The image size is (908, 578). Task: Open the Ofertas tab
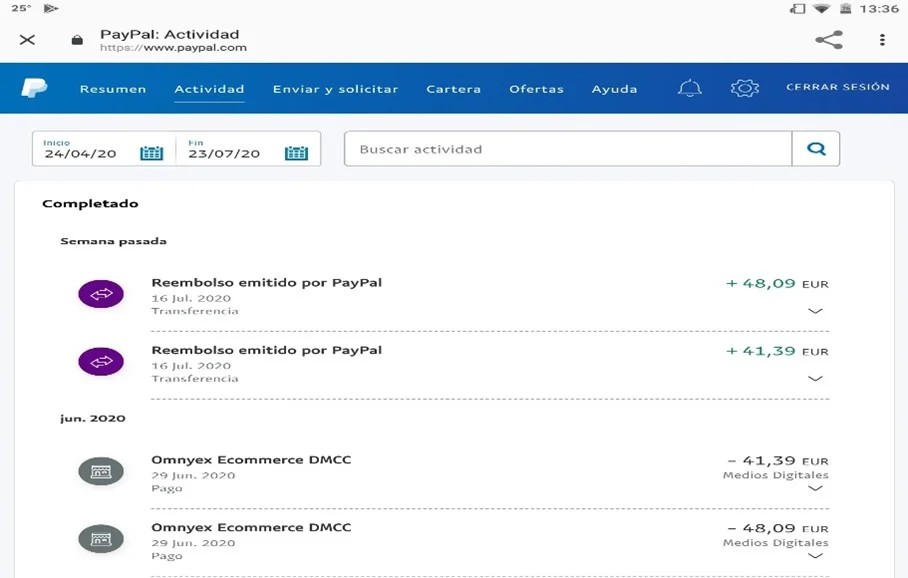click(536, 89)
